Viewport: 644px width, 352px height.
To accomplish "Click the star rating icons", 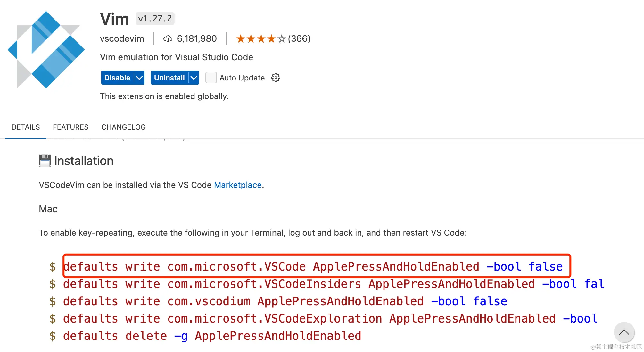I will click(260, 39).
